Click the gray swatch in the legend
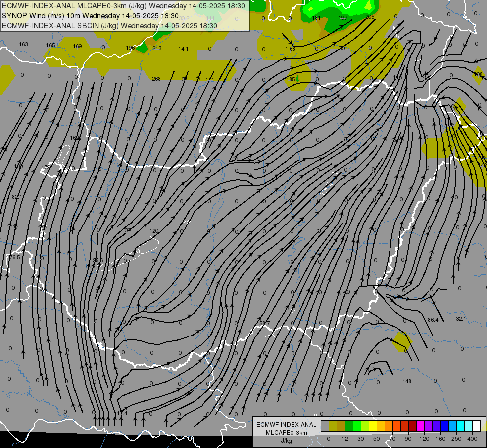The image size is (487, 448). [x=325, y=426]
